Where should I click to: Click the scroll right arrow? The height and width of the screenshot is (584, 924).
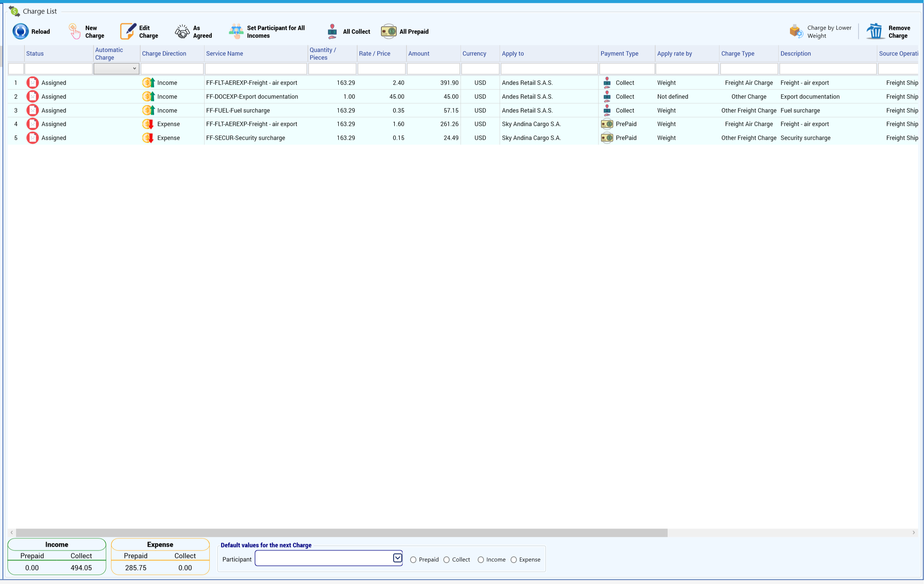(x=914, y=533)
